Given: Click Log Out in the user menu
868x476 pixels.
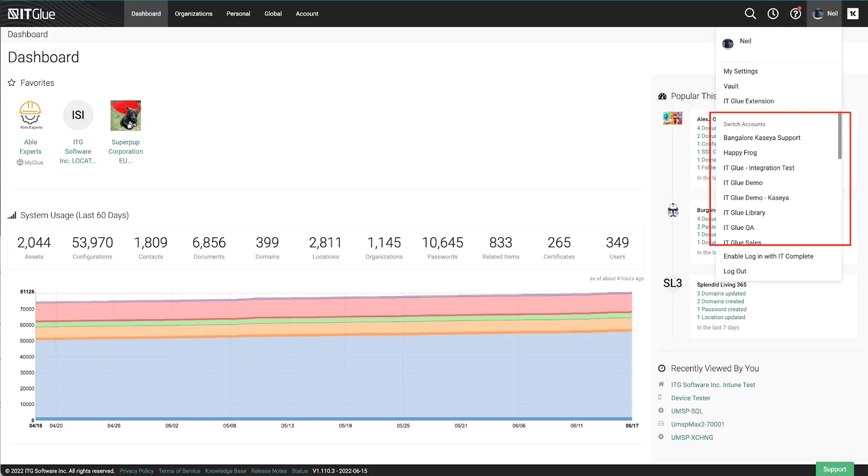Looking at the screenshot, I should point(735,271).
